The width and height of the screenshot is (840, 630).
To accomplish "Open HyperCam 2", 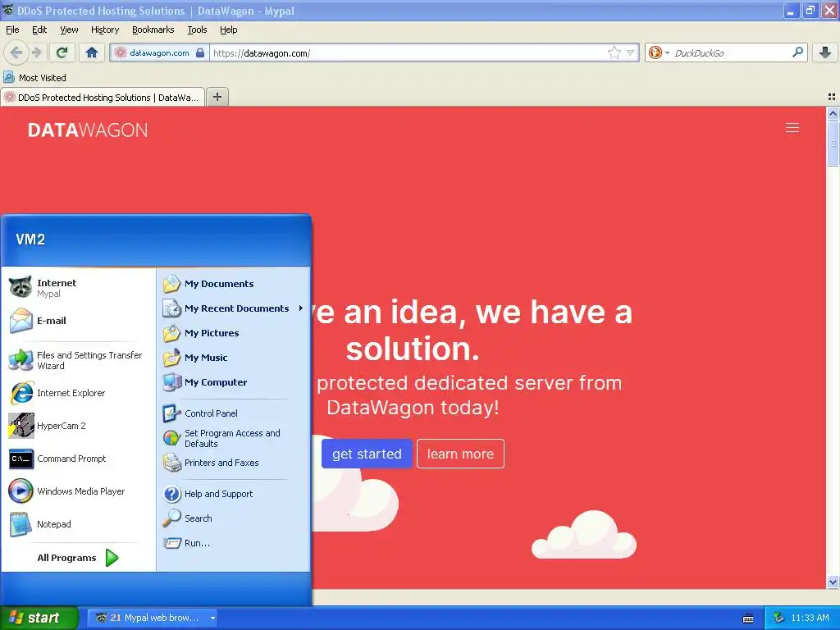I will (80, 426).
